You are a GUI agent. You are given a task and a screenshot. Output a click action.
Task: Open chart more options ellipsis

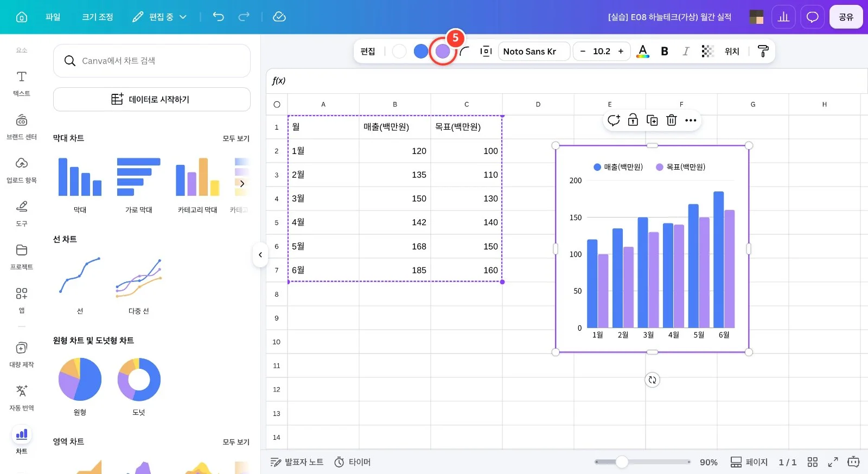[691, 120]
